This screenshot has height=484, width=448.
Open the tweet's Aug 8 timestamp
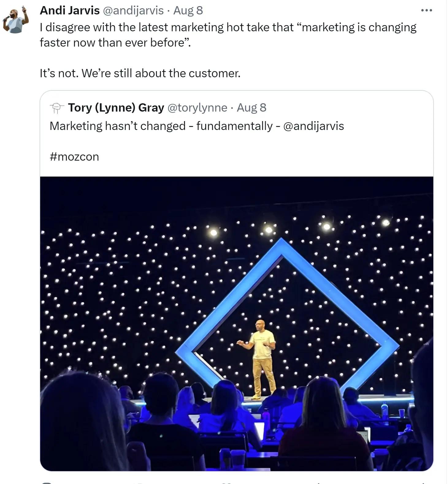[x=188, y=11]
